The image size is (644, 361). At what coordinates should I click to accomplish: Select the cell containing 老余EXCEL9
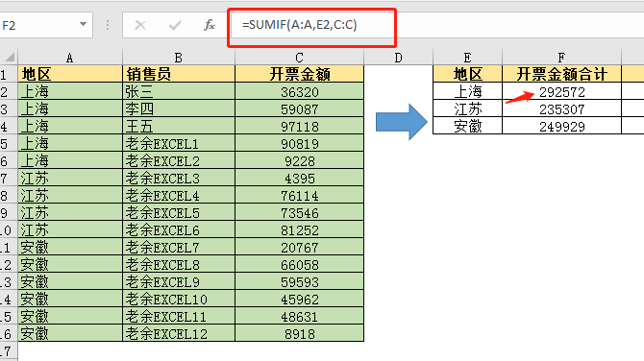[179, 282]
